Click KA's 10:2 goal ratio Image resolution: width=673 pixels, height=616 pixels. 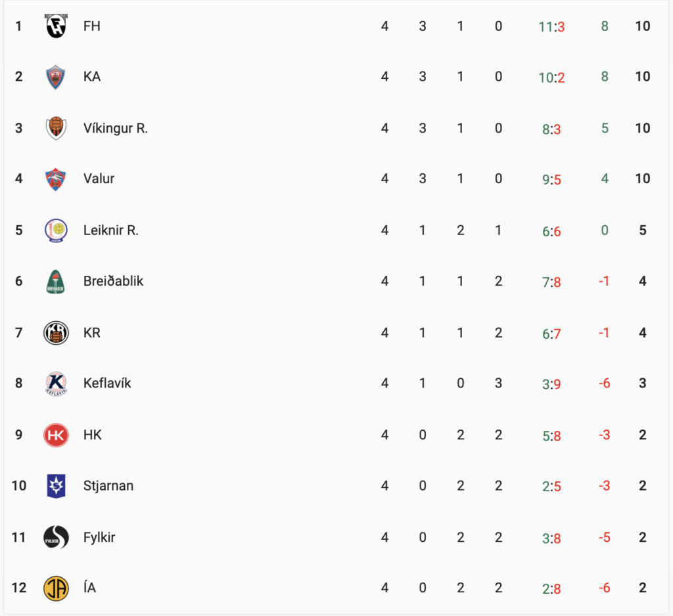point(551,77)
